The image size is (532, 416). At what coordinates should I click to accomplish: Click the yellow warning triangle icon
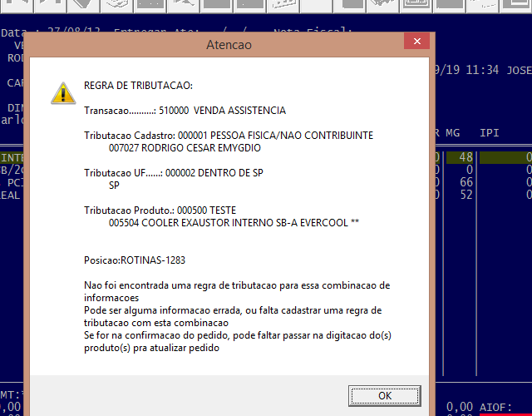pyautogui.click(x=63, y=93)
